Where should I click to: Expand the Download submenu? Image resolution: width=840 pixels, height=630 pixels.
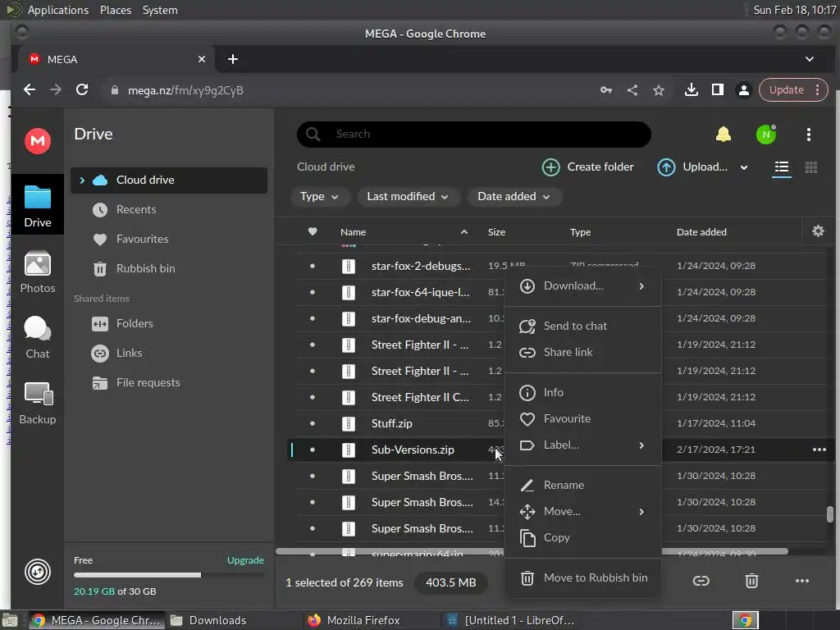641,286
